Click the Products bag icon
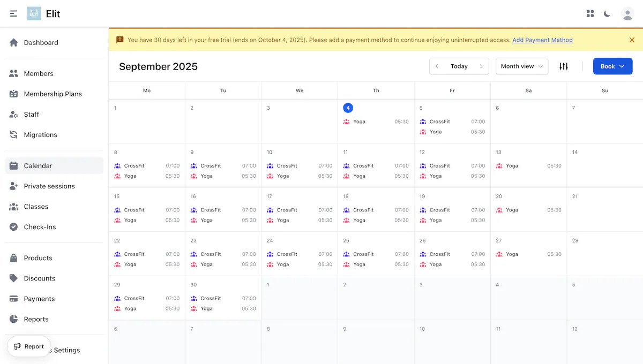Screen dimensions: 643x364 14,258
